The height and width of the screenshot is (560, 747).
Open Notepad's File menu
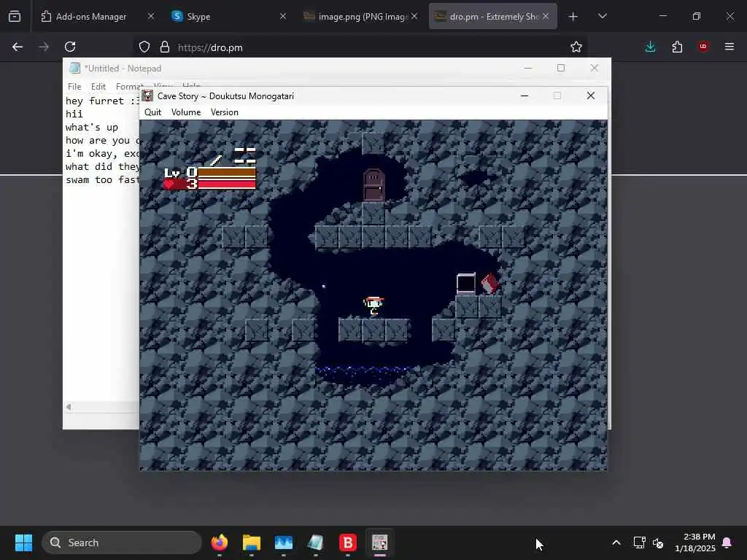tap(74, 87)
